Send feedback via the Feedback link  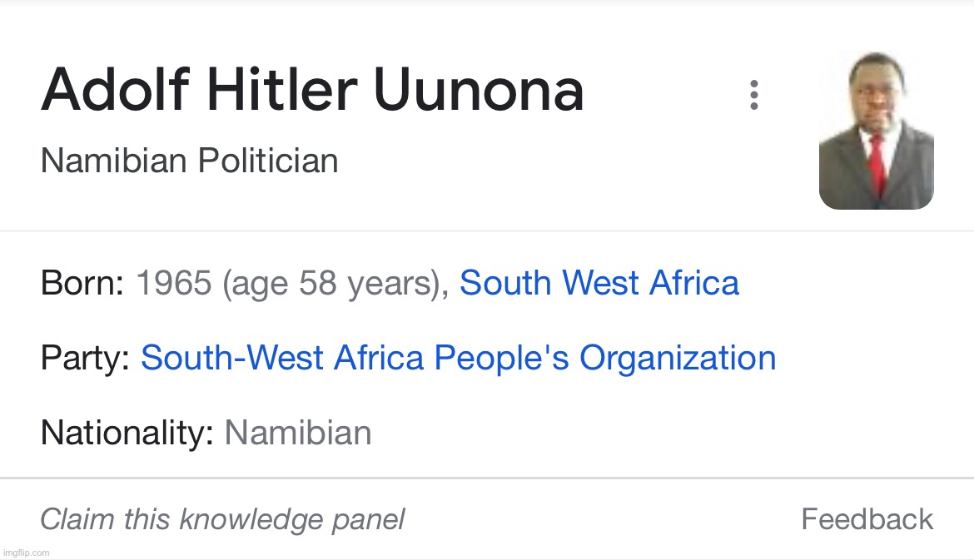(x=867, y=519)
